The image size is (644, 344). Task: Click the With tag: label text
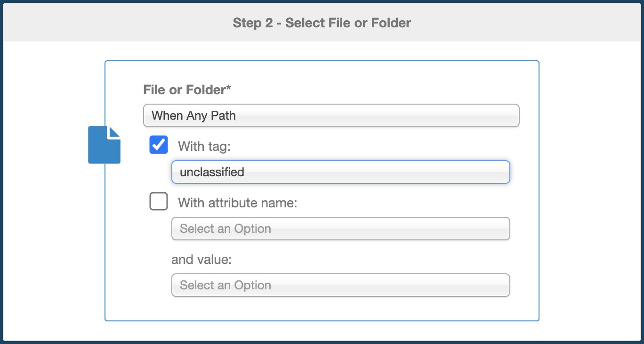[204, 147]
